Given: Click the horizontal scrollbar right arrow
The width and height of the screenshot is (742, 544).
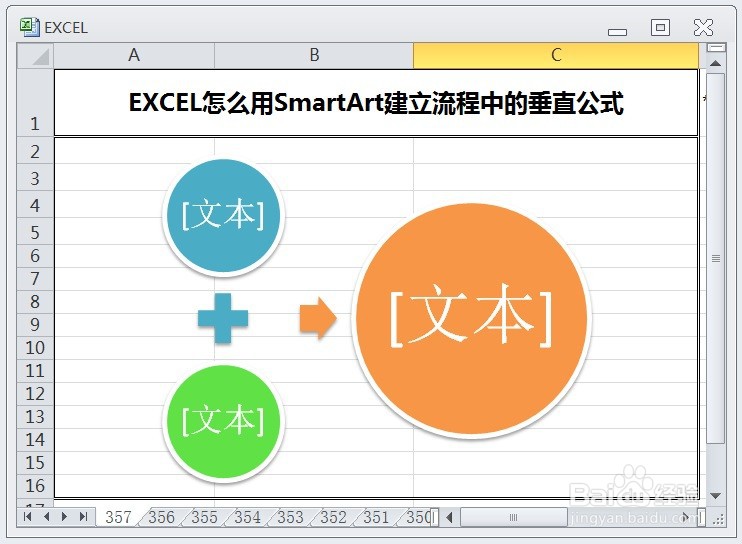Looking at the screenshot, I should click(685, 517).
